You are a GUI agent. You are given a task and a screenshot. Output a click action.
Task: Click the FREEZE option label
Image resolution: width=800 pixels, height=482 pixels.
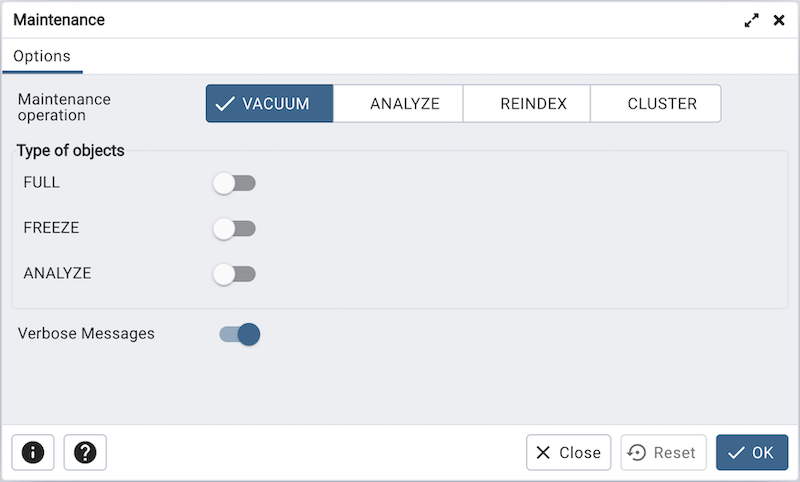pos(51,228)
